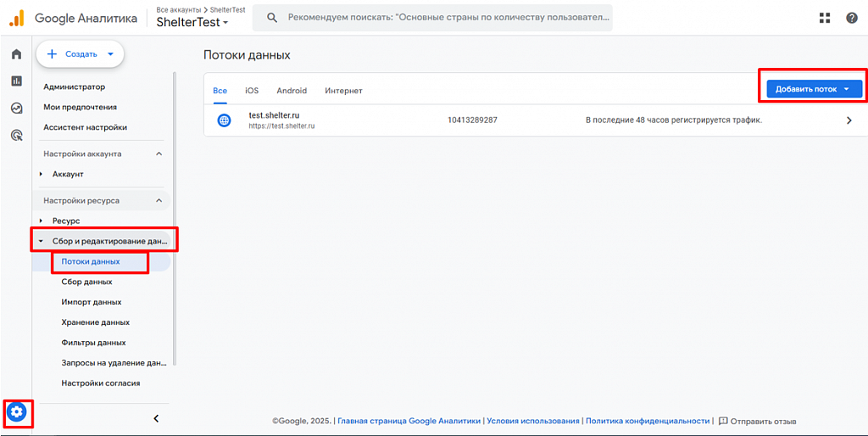The height and width of the screenshot is (436, 868).
Task: Collapse the Настройки аккаунта section
Action: point(159,154)
